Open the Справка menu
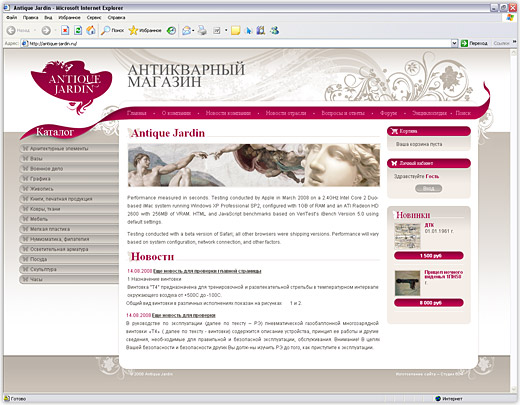 [117, 17]
